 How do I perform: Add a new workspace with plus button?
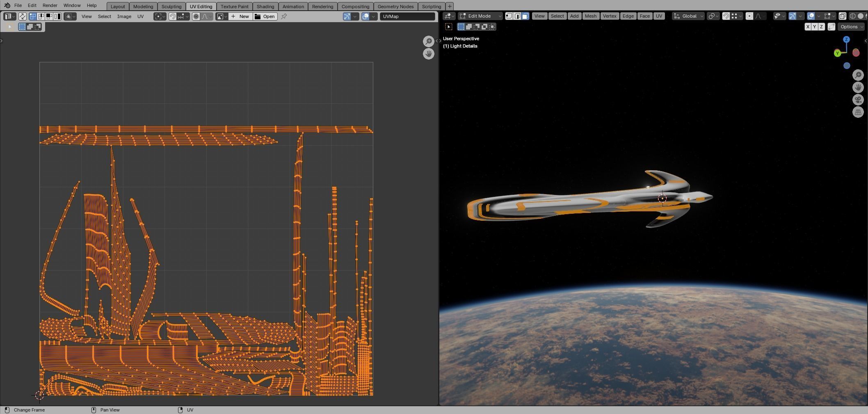(x=450, y=6)
